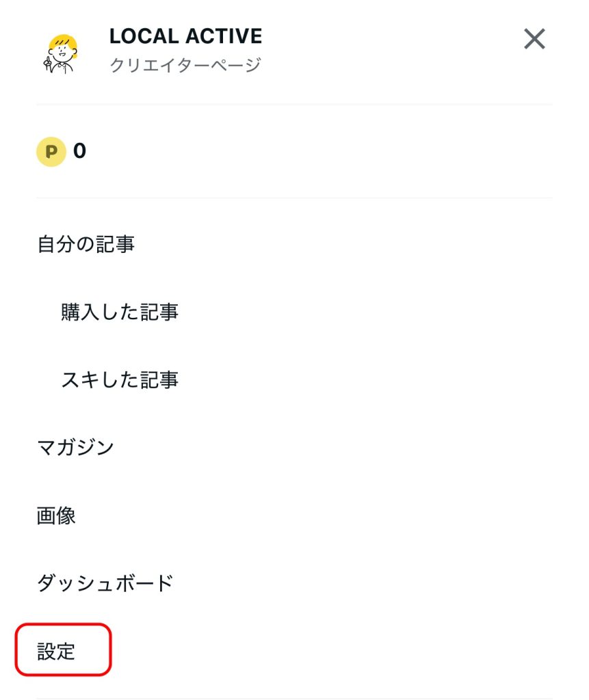Select the LOCAL ACTIVE account name

coord(185,36)
